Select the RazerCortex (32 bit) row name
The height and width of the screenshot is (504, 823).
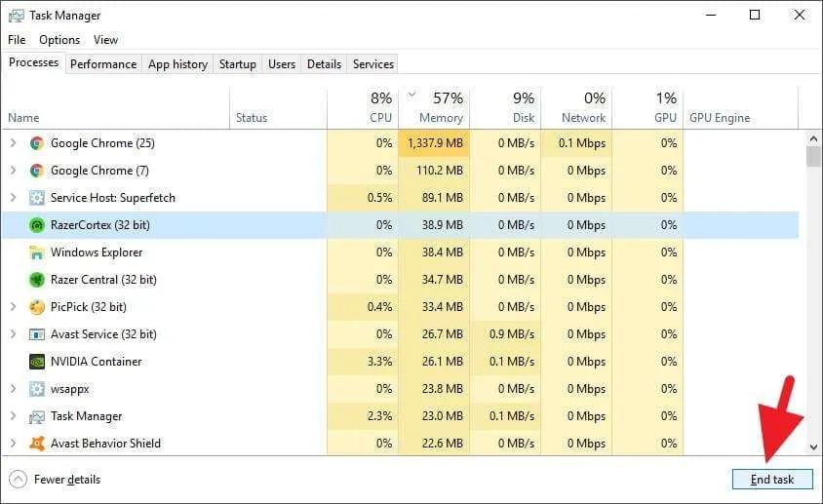click(99, 225)
